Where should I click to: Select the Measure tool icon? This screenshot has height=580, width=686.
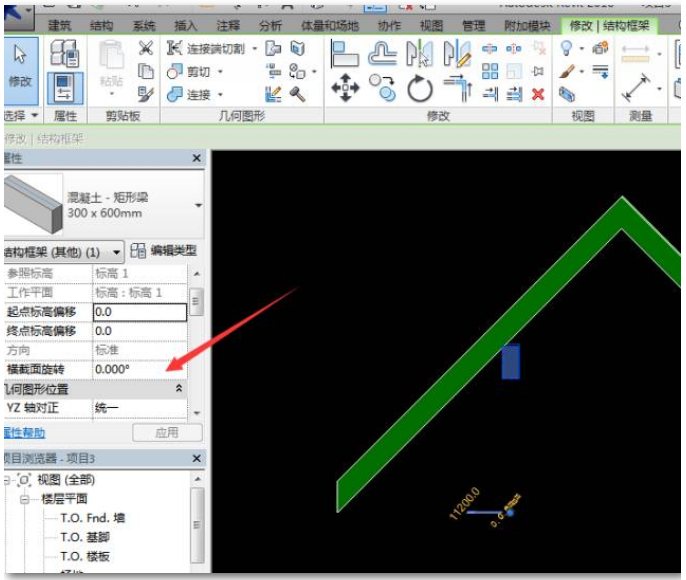(634, 91)
